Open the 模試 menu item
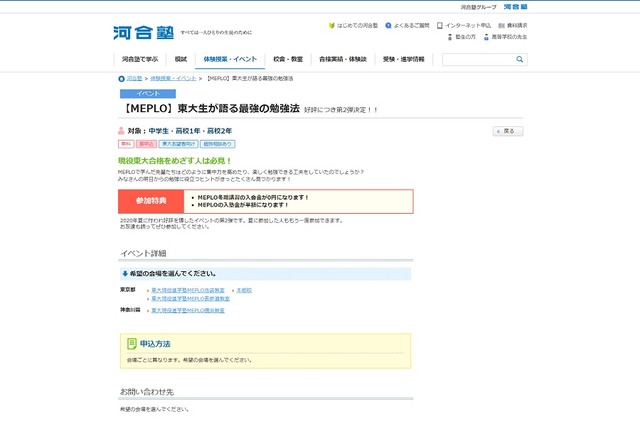The width and height of the screenshot is (640, 426). 181,59
